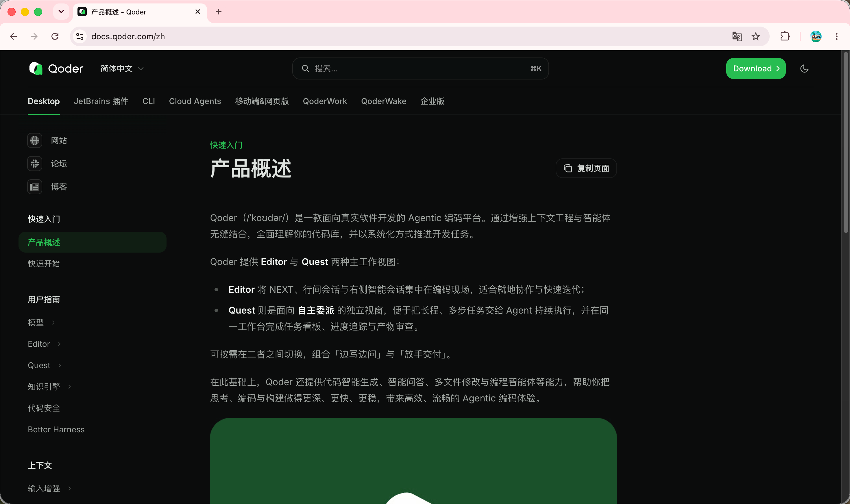Expand the 知识引擎 sidebar section
The width and height of the screenshot is (850, 504).
coord(50,386)
